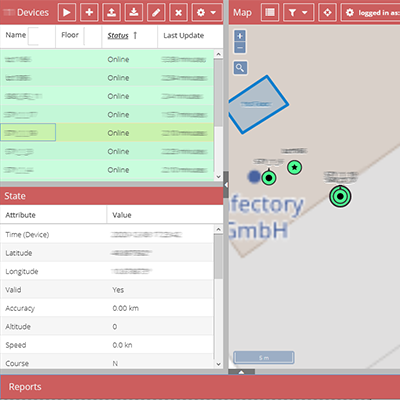Open Devices gear settings dropdown
Viewport: 400px width, 400px height.
tap(207, 12)
